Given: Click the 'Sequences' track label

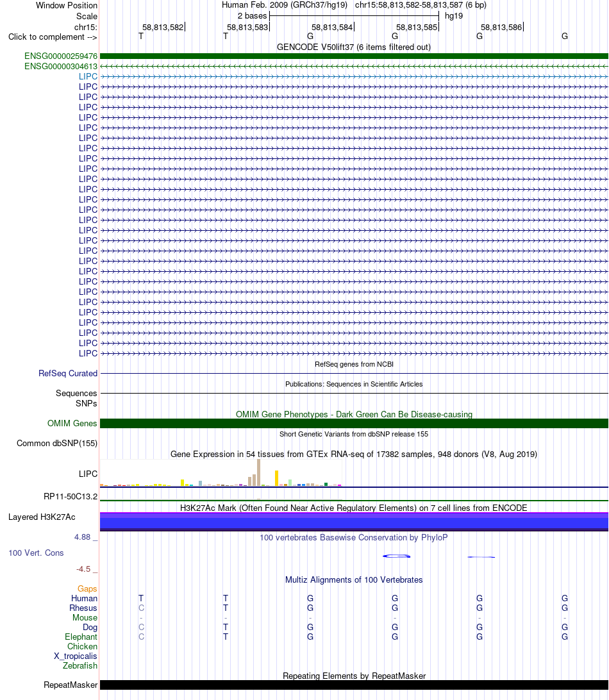Looking at the screenshot, I should pyautogui.click(x=76, y=394).
